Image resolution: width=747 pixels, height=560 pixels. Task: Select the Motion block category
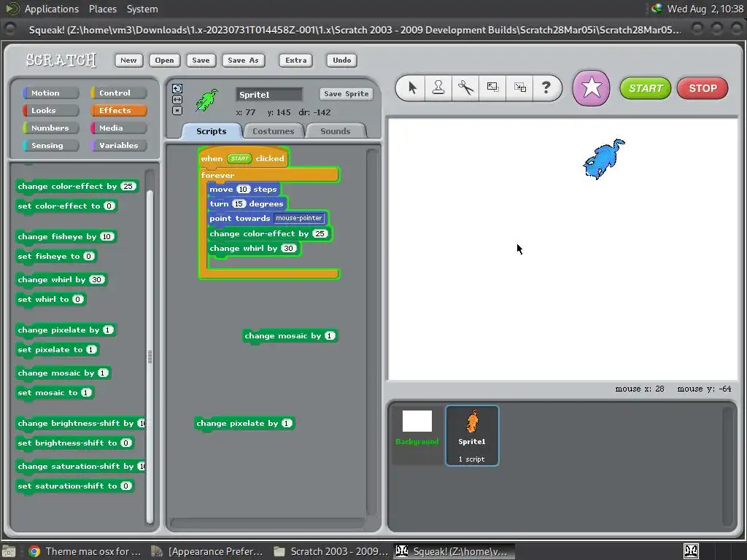(50, 93)
